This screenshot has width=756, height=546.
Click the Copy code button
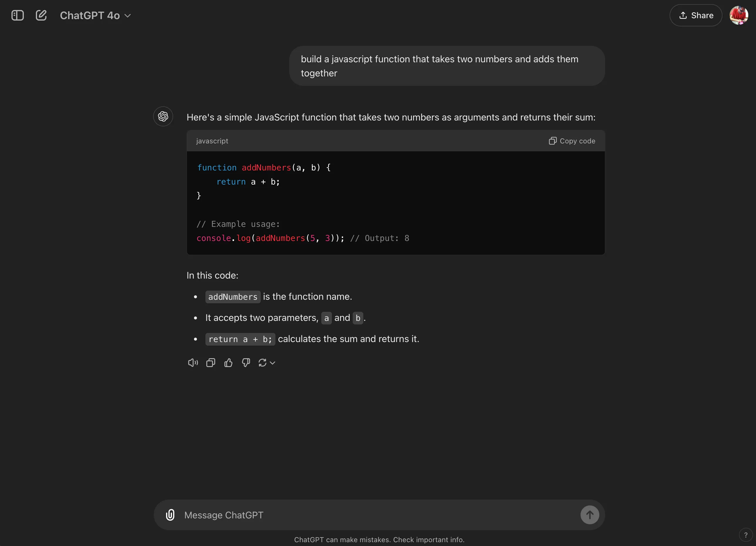point(571,141)
